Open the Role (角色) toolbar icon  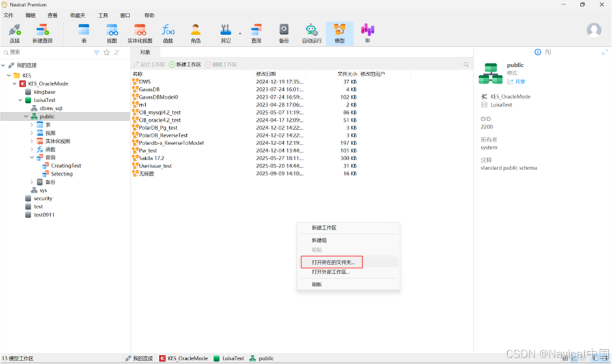(x=195, y=34)
